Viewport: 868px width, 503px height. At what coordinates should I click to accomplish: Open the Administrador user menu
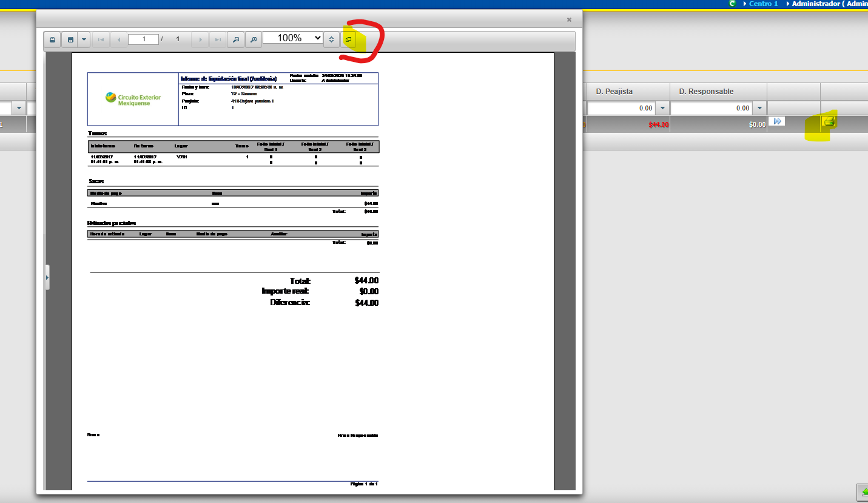(x=828, y=4)
